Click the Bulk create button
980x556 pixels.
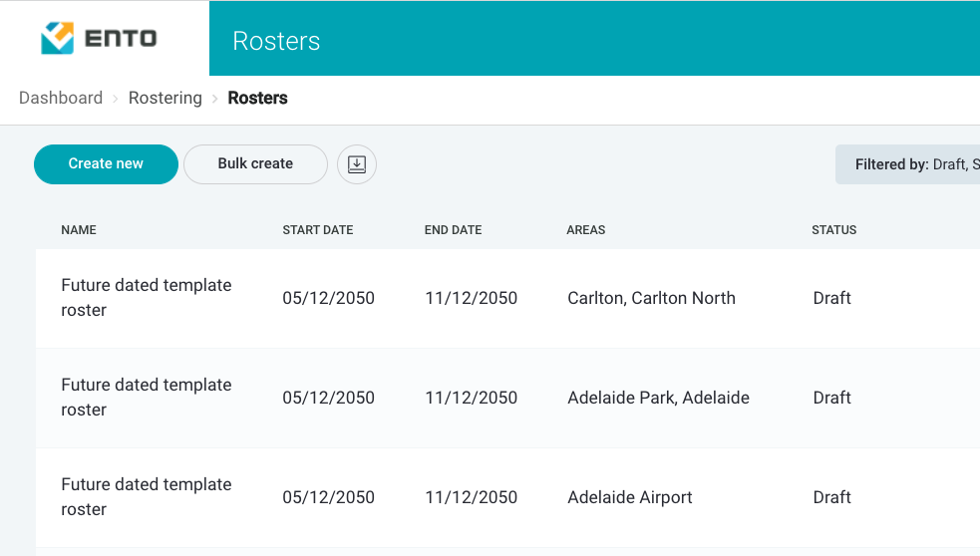pos(255,164)
